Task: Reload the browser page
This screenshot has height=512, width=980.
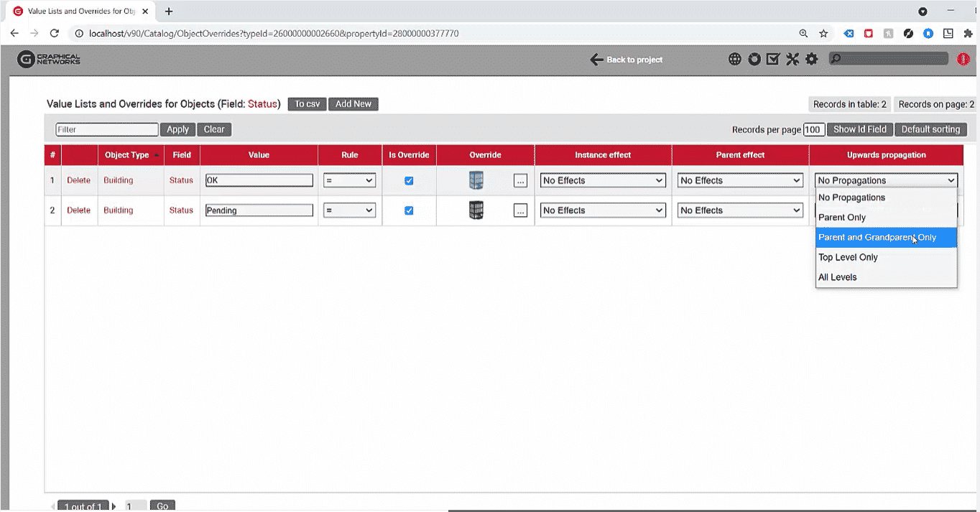Action: pyautogui.click(x=54, y=33)
